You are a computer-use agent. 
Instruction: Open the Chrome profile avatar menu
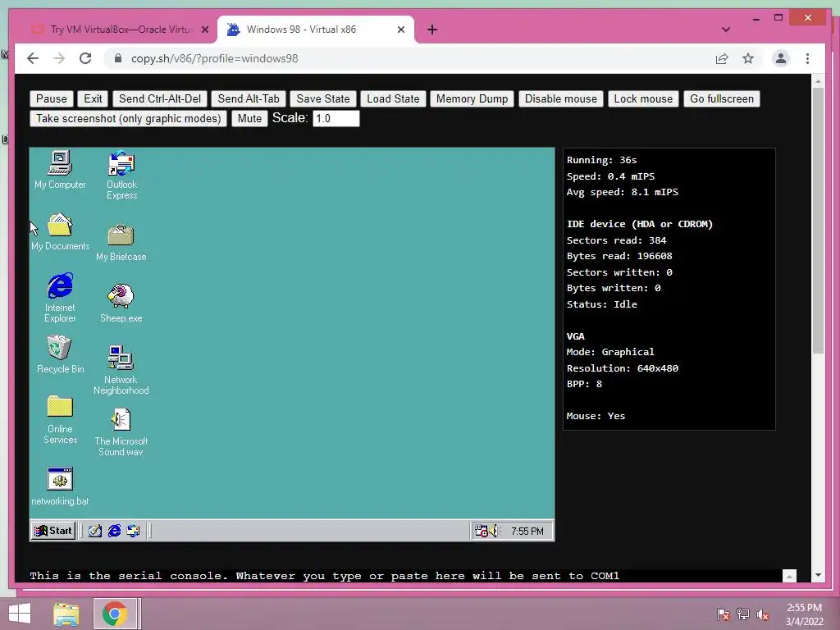pos(781,58)
